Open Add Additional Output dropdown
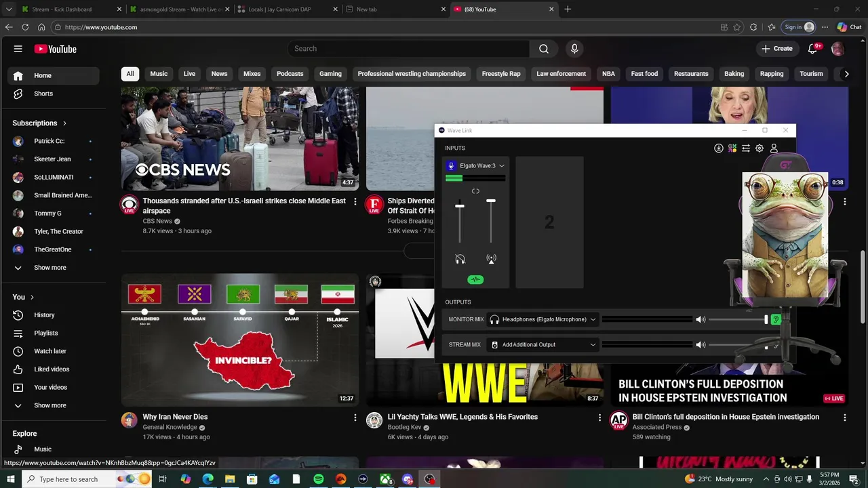Image resolution: width=868 pixels, height=488 pixels. 543,344
